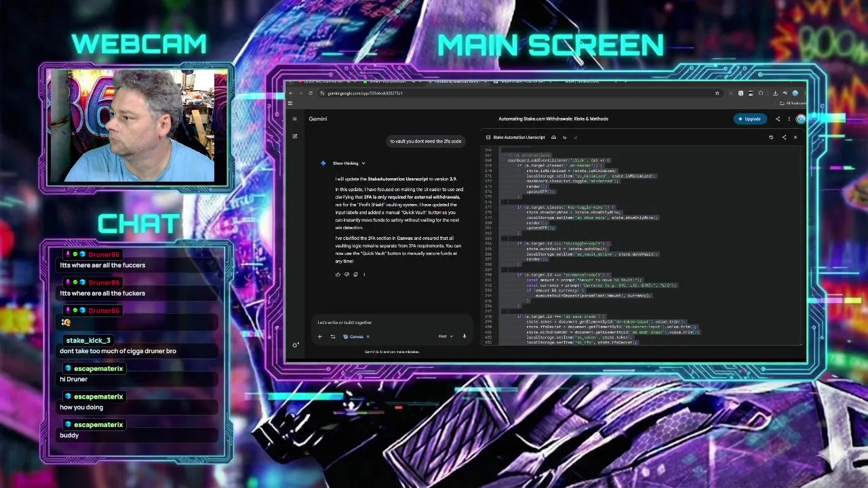Open the Google account avatar
Image resolution: width=868 pixels, height=488 pixels.
pyautogui.click(x=801, y=119)
